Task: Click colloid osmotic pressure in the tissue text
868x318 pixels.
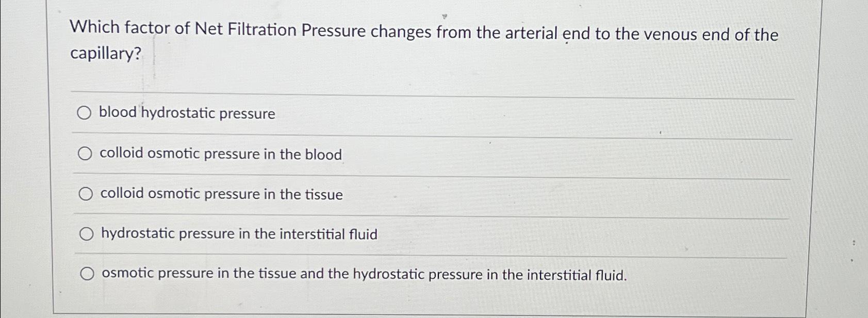Action: [221, 194]
